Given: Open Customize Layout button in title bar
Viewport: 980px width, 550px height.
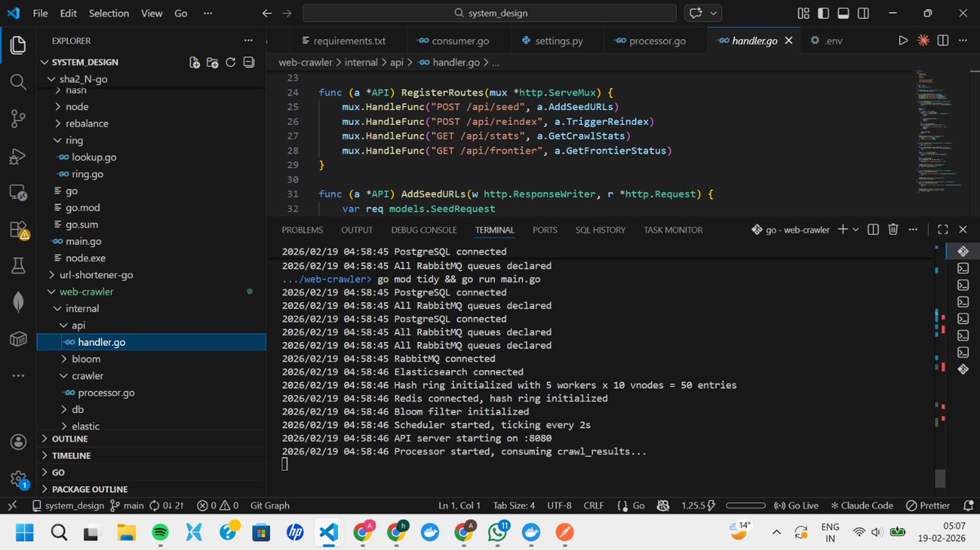Looking at the screenshot, I should (x=803, y=13).
